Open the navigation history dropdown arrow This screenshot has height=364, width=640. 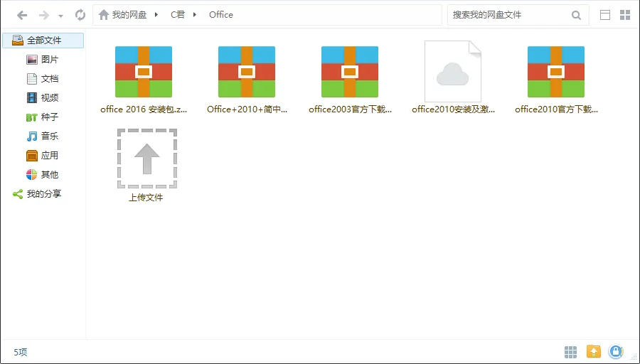[61, 16]
